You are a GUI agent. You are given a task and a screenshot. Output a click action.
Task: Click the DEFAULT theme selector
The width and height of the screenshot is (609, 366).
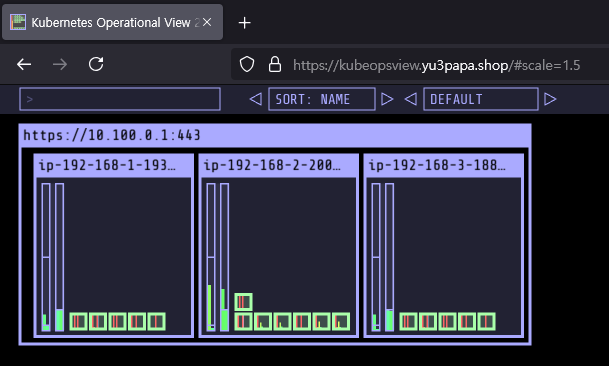(x=481, y=99)
